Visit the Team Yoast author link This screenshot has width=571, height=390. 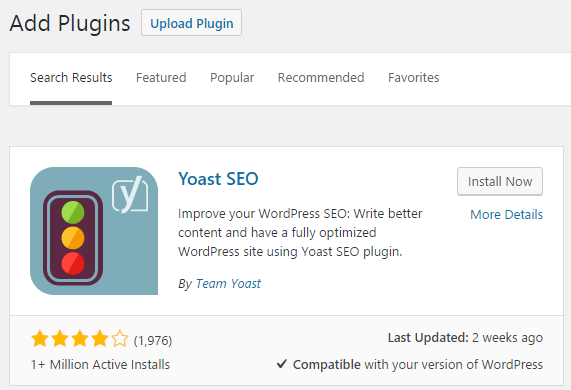click(228, 284)
